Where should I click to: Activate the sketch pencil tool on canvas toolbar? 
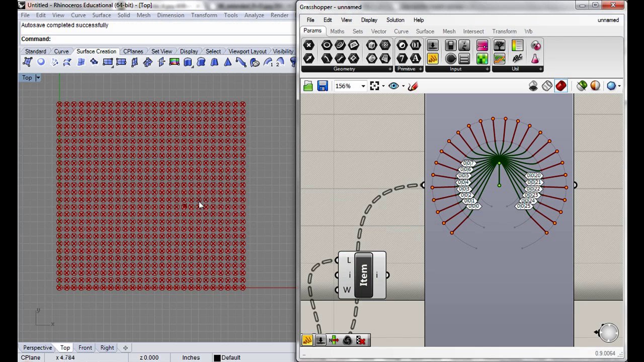[413, 86]
